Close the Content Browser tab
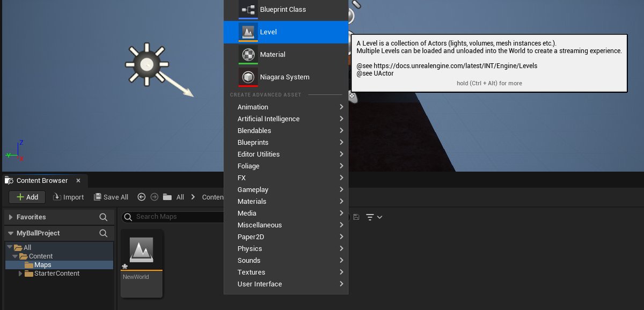The height and width of the screenshot is (310, 644). pos(78,181)
